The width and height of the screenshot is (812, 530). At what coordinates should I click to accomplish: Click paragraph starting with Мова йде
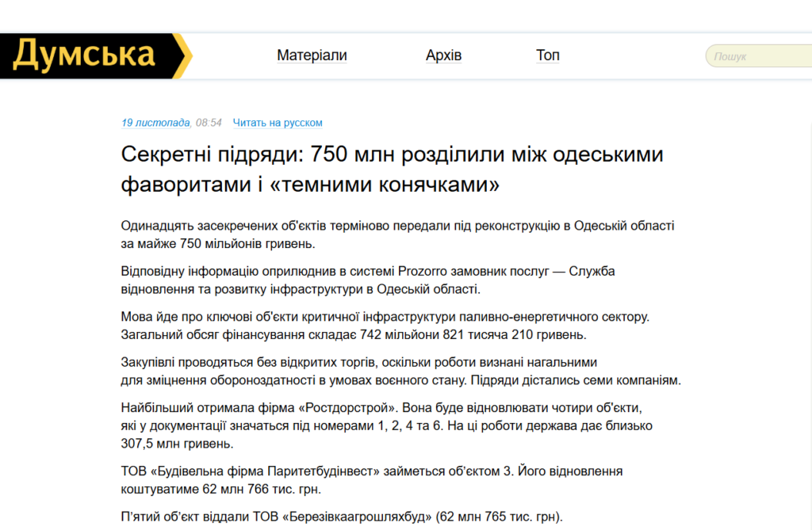coord(385,326)
